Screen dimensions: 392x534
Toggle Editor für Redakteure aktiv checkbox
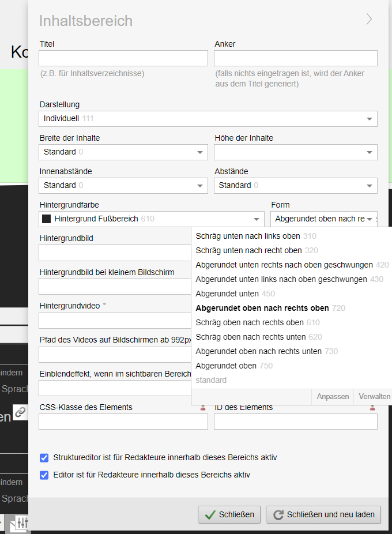44,475
